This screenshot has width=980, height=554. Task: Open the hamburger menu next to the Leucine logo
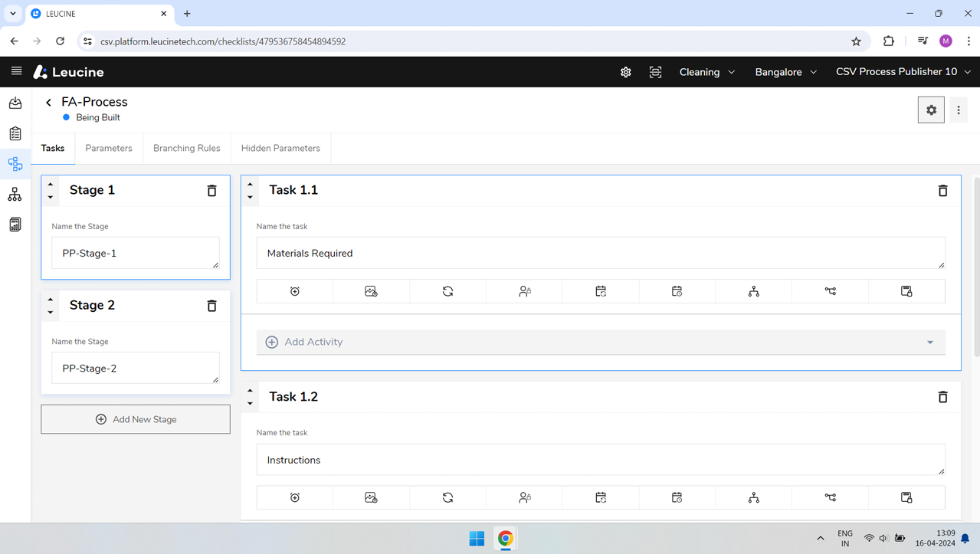(16, 71)
